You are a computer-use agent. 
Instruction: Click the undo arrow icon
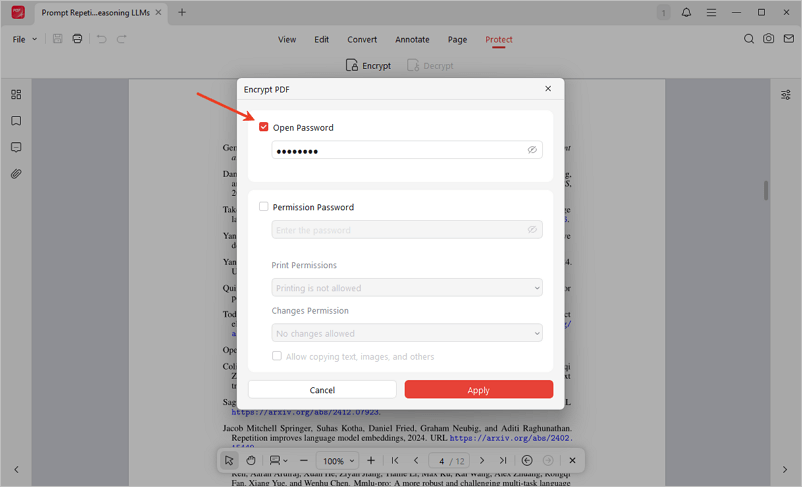pos(102,39)
